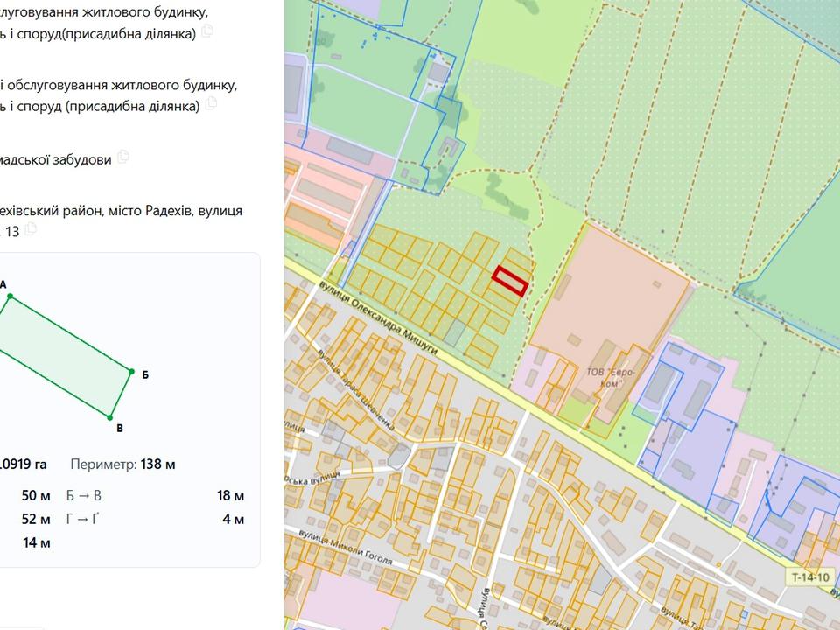Screen dimensions: 840x630
Task: Click the ТОВ "Євро-Ком" map label
Action: click(x=610, y=377)
